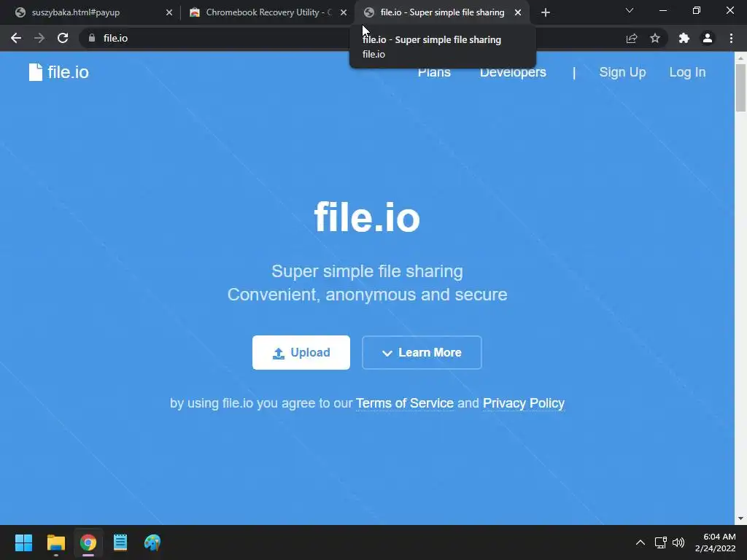This screenshot has height=560, width=747.
Task: Expand Learn More section
Action: [x=422, y=352]
